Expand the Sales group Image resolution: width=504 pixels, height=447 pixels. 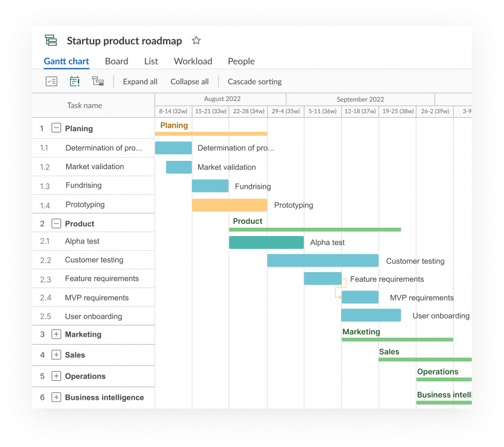[x=56, y=355]
